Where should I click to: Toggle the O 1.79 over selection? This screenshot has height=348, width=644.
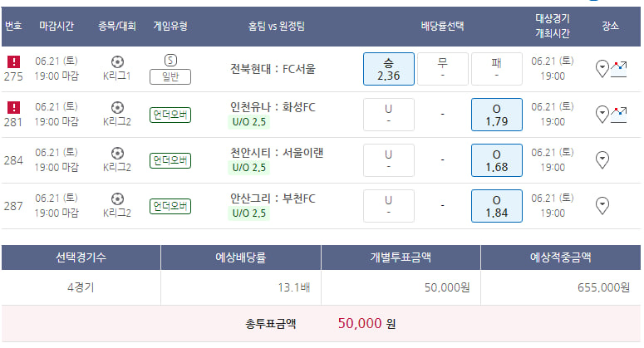coord(497,115)
